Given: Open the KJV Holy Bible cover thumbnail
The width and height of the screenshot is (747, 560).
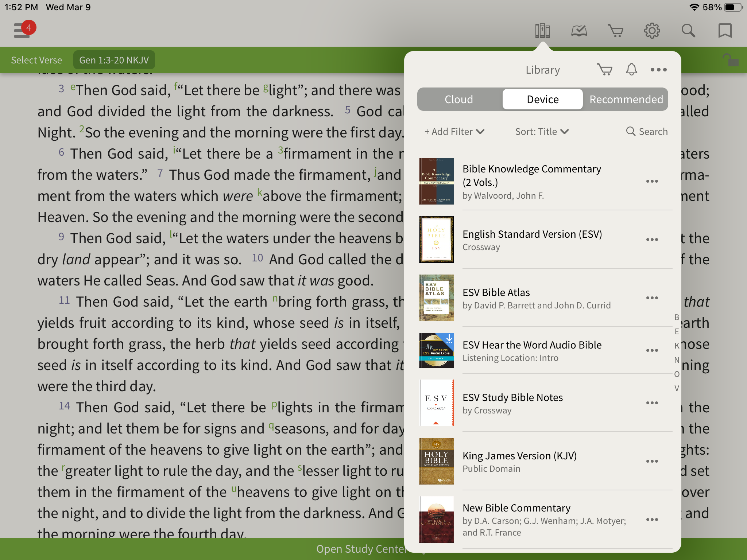Looking at the screenshot, I should point(436,461).
